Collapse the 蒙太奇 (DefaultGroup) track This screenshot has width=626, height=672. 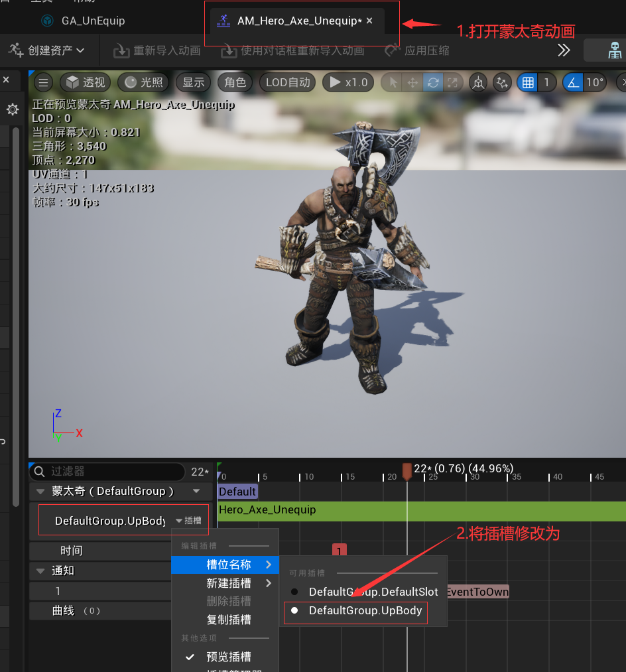(40, 492)
